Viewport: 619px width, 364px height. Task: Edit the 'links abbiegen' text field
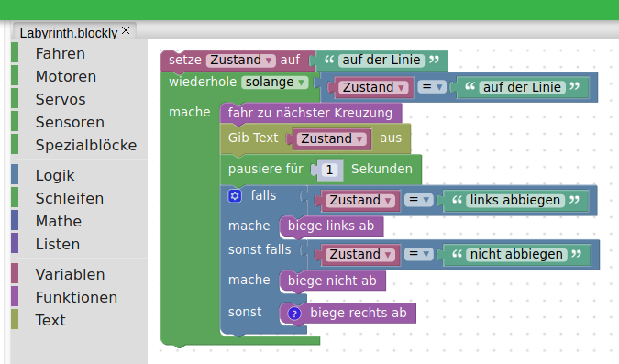(515, 201)
